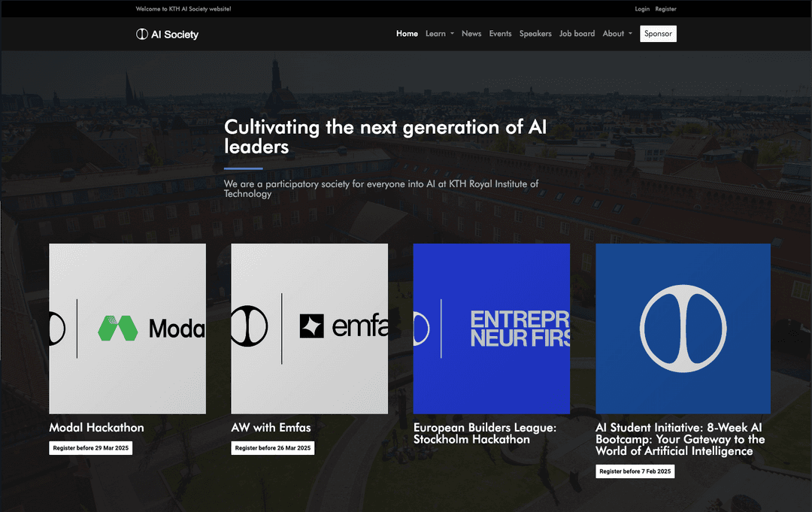Open the Entrepreneur First event thumbnail
This screenshot has height=512, width=812.
[x=492, y=329]
